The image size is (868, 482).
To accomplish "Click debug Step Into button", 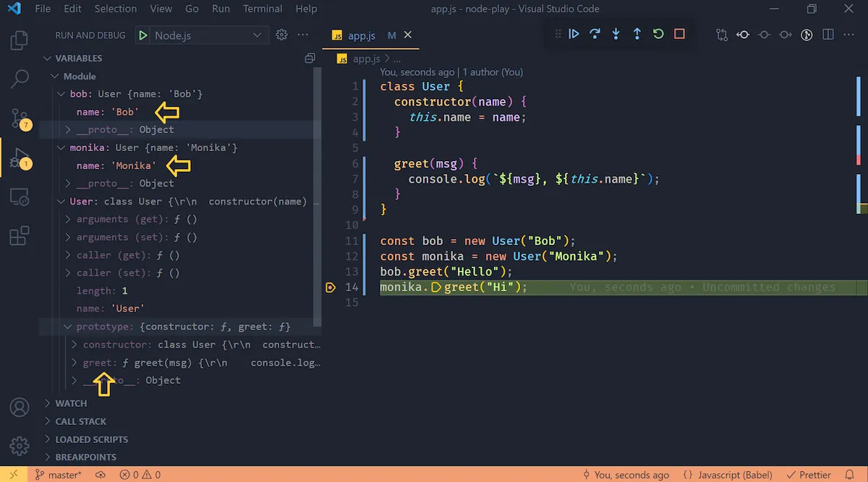I will pos(616,34).
